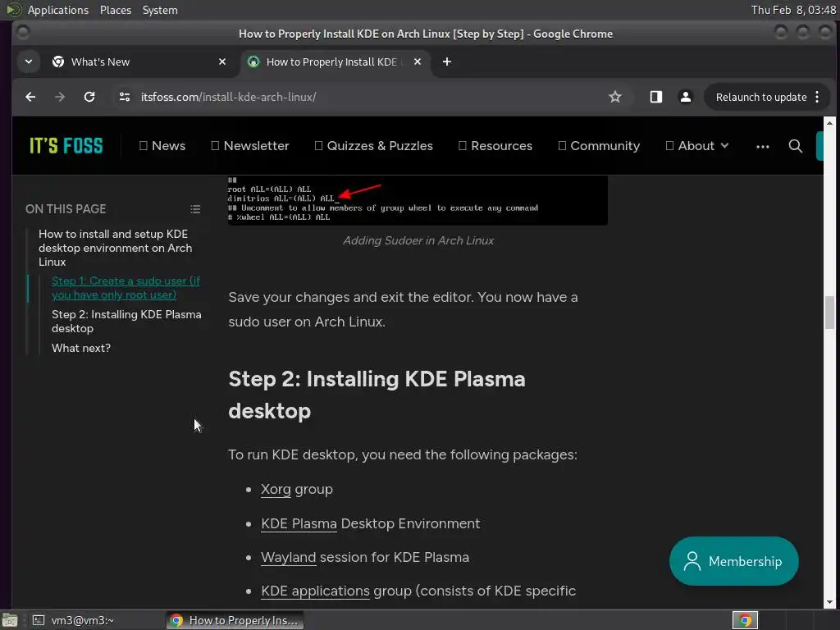The image size is (840, 630).
Task: Jump to the What next? section
Action: click(x=81, y=348)
